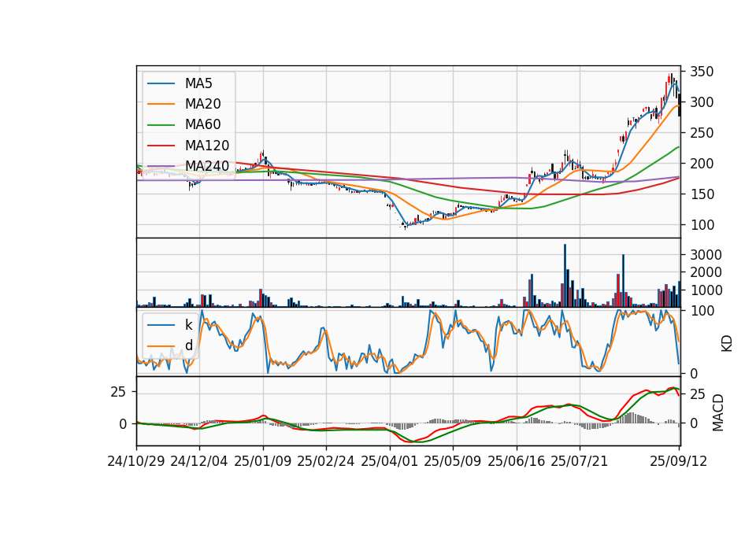Viewport: 756px width, 543px height.
Task: Click the k legend label in KD panel
Action: coord(188,325)
